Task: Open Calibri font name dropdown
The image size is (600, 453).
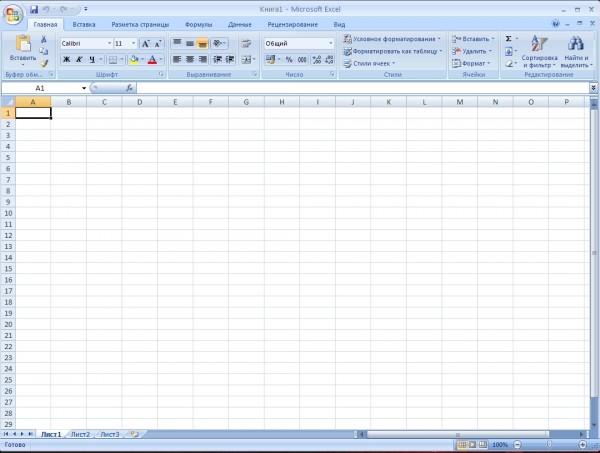Action: 109,44
